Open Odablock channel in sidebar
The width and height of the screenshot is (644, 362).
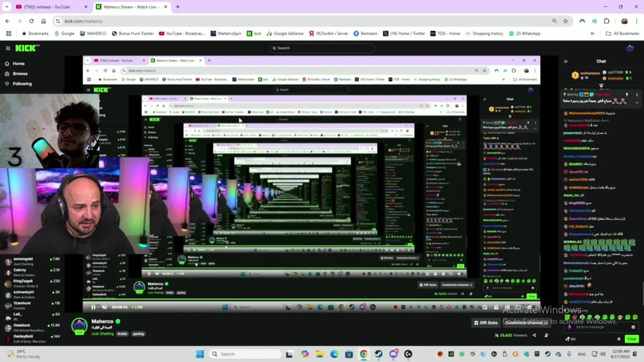coord(31,328)
